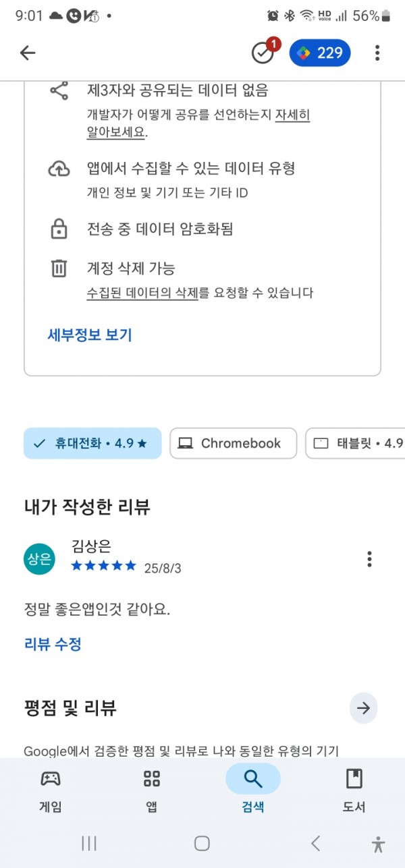Open the checkmark notification icon with badge
Screen dimensions: 405x868
(x=264, y=52)
